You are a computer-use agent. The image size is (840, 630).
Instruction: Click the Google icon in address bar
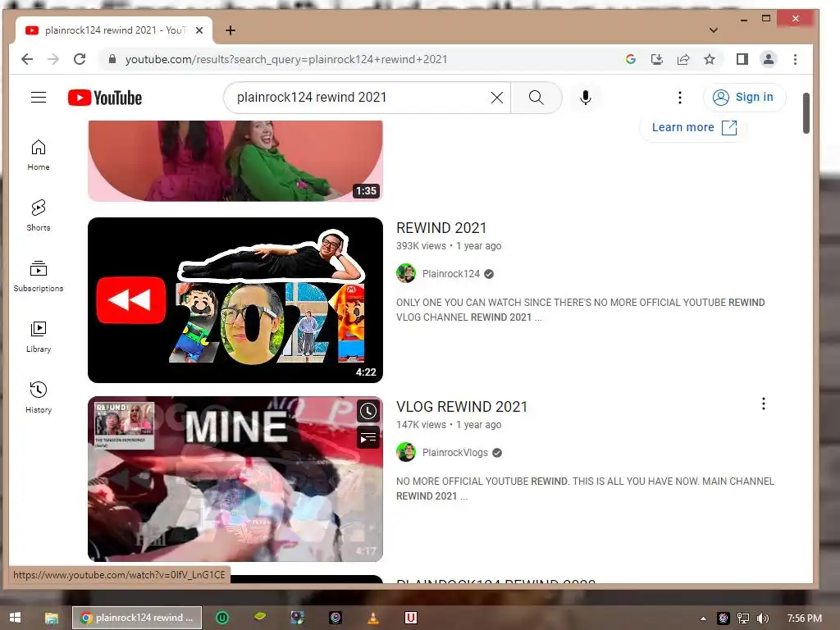[631, 59]
